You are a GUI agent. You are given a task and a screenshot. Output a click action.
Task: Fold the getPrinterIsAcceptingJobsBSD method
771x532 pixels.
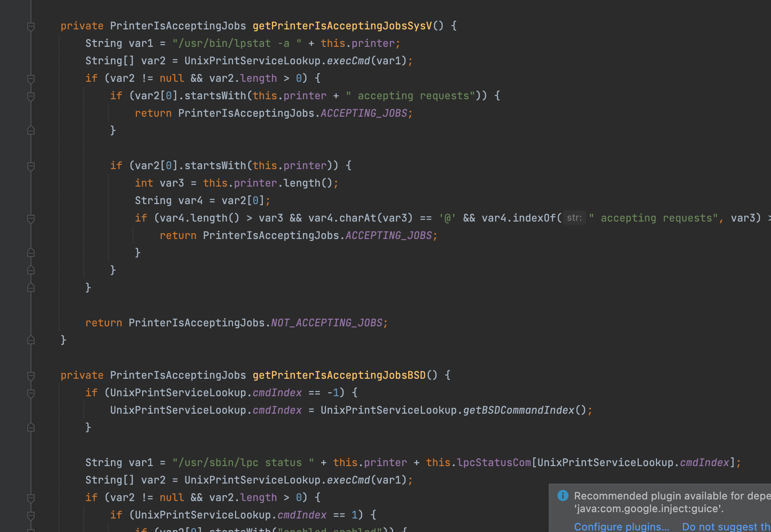tap(31, 376)
